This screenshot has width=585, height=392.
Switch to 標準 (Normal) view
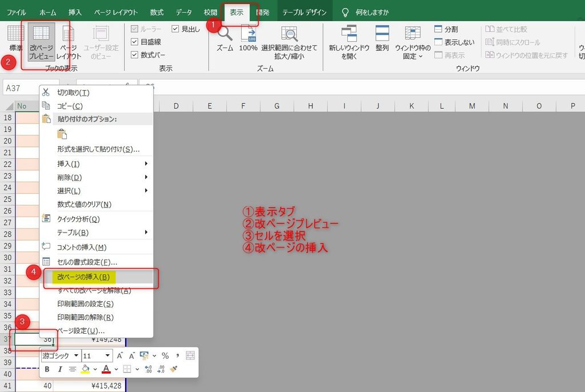tap(15, 38)
